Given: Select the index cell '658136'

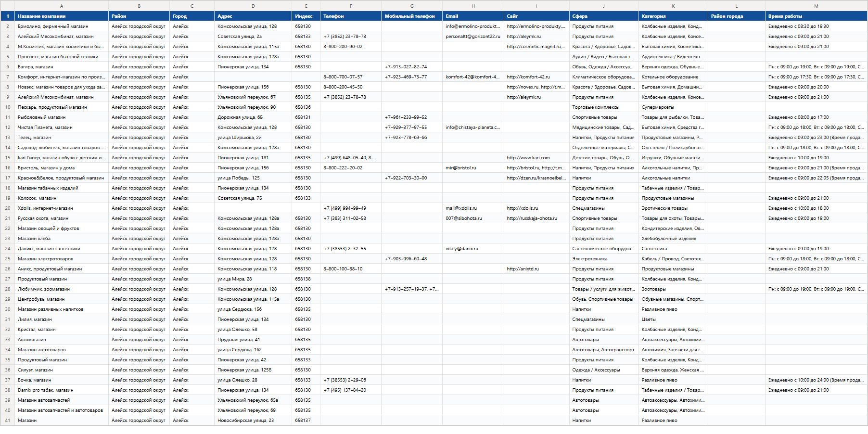Looking at the screenshot, I should pos(306,107).
